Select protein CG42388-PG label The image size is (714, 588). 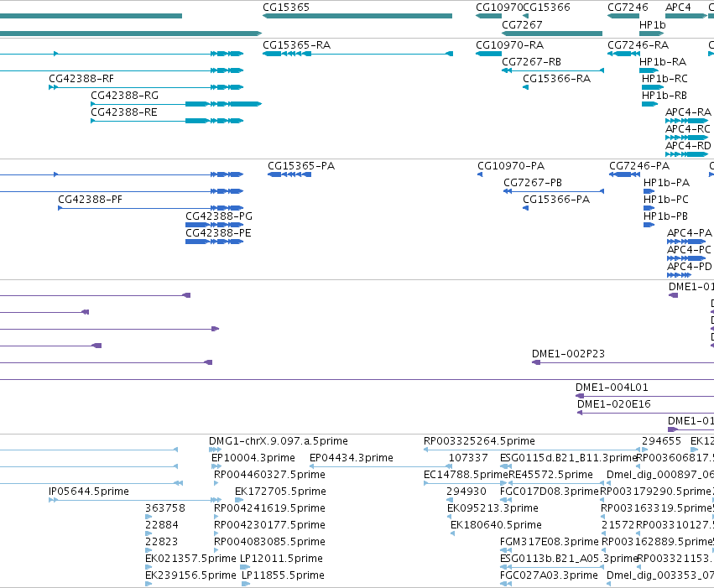219,216
